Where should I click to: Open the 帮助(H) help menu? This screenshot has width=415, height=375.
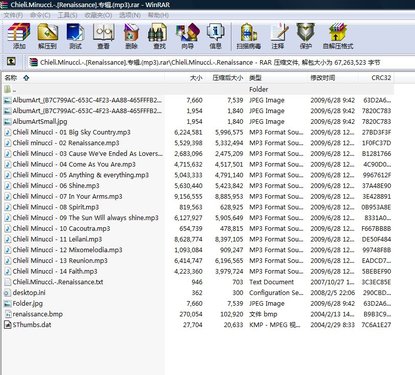click(x=158, y=15)
